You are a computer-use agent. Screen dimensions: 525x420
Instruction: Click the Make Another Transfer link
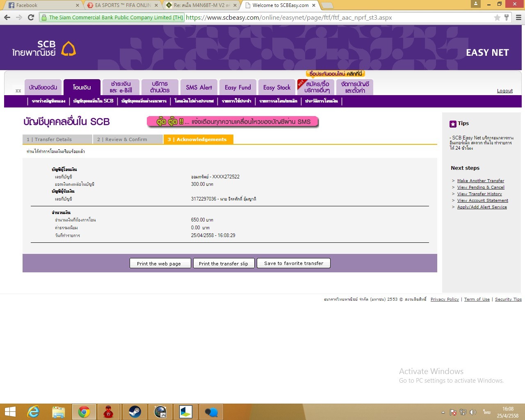[x=481, y=180]
